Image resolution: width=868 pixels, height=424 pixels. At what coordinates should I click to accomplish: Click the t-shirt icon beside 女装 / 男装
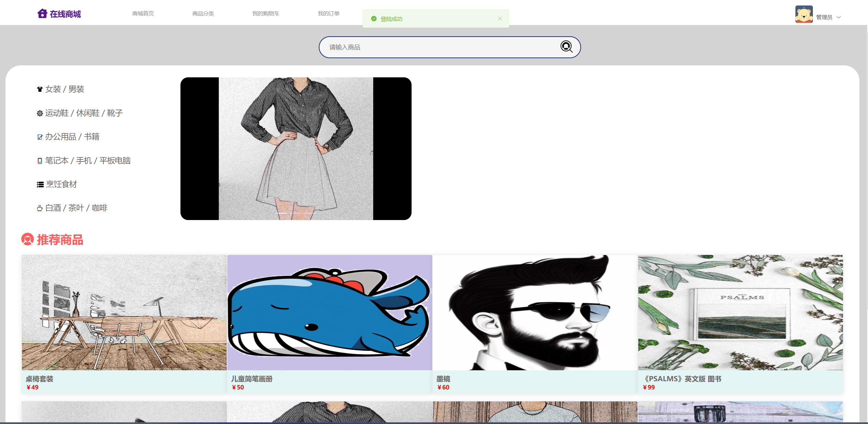pos(40,89)
